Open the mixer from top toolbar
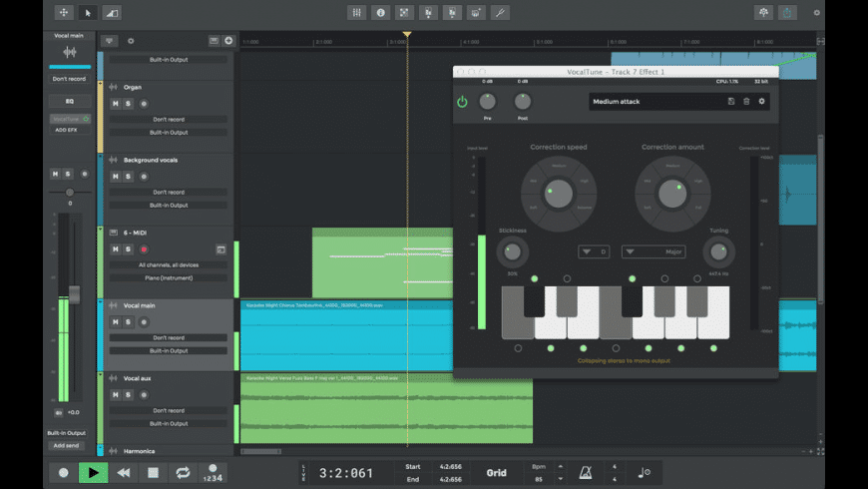 pyautogui.click(x=357, y=13)
